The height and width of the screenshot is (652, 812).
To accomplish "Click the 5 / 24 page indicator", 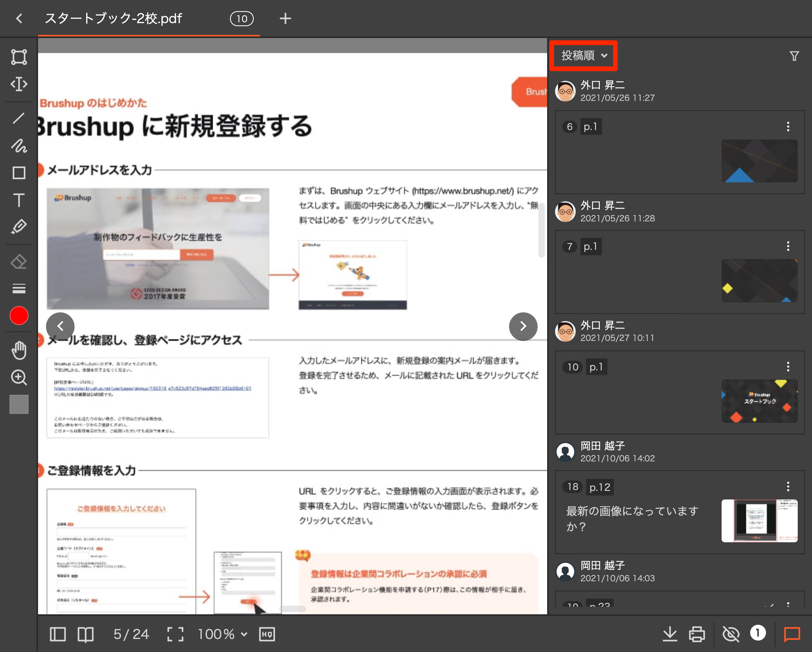I will (131, 634).
